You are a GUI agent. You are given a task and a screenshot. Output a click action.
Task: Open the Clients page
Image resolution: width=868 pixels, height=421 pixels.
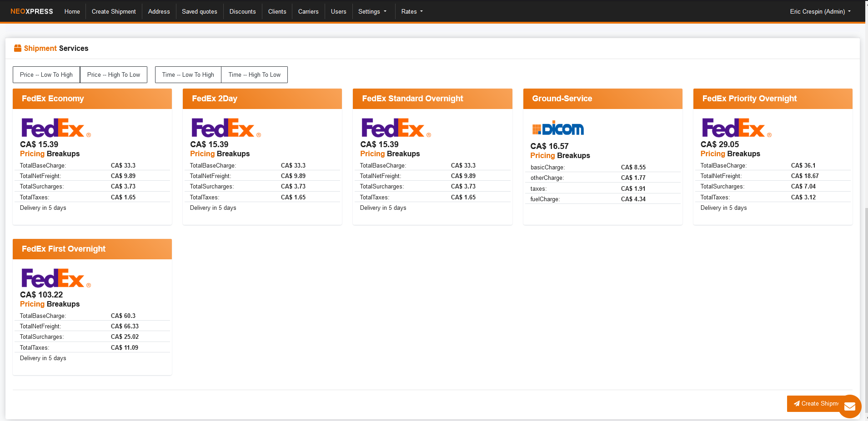(x=277, y=11)
